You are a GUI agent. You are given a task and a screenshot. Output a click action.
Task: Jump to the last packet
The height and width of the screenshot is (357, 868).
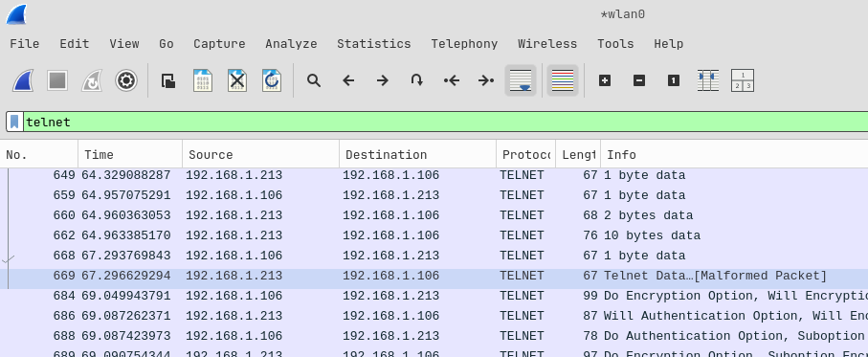tap(486, 80)
